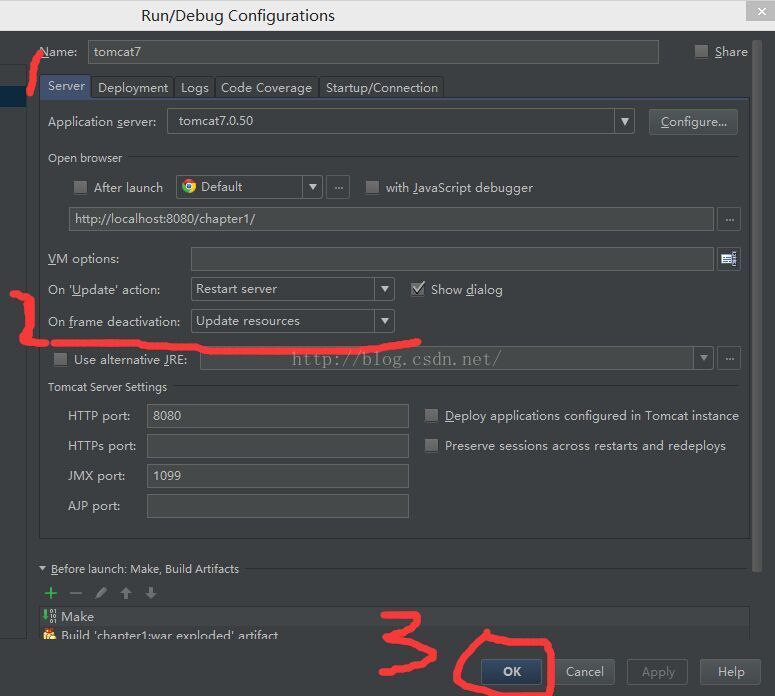775x696 pixels.
Task: Close the Run/Debug Configurations dialog
Action: pyautogui.click(x=761, y=11)
